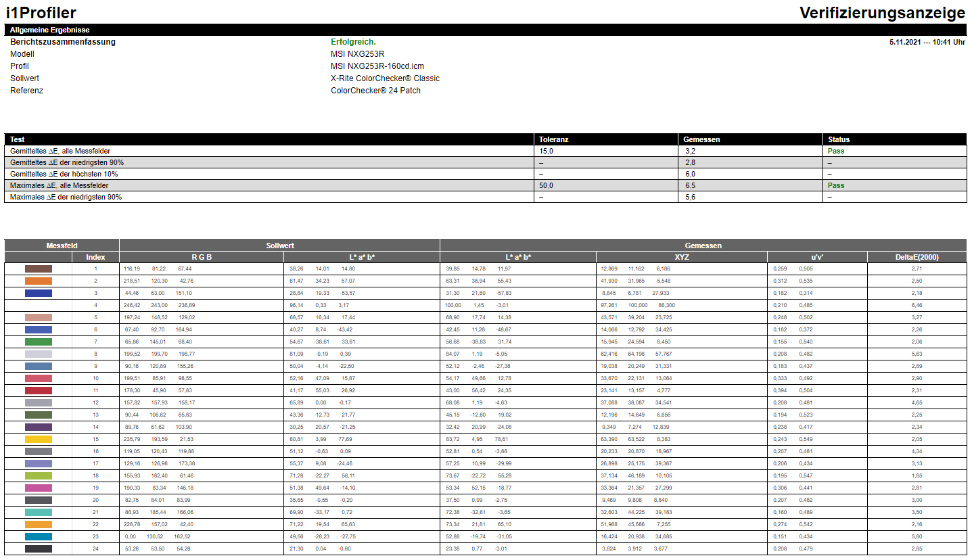
Task: Click DeltaE value 5,80 in index 23 row
Action: [x=917, y=536]
